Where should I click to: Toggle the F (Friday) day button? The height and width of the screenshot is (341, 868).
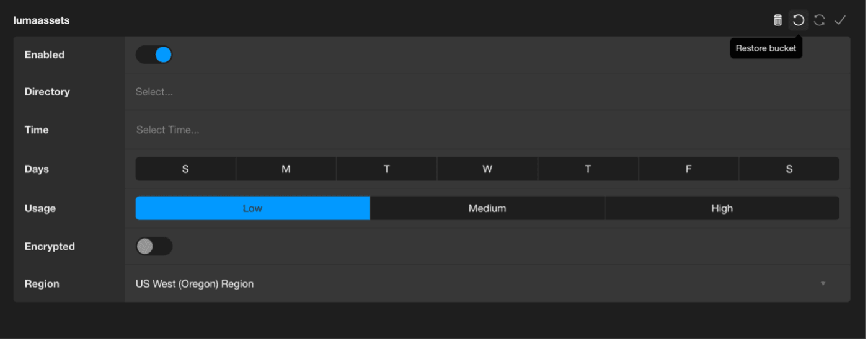coord(688,169)
